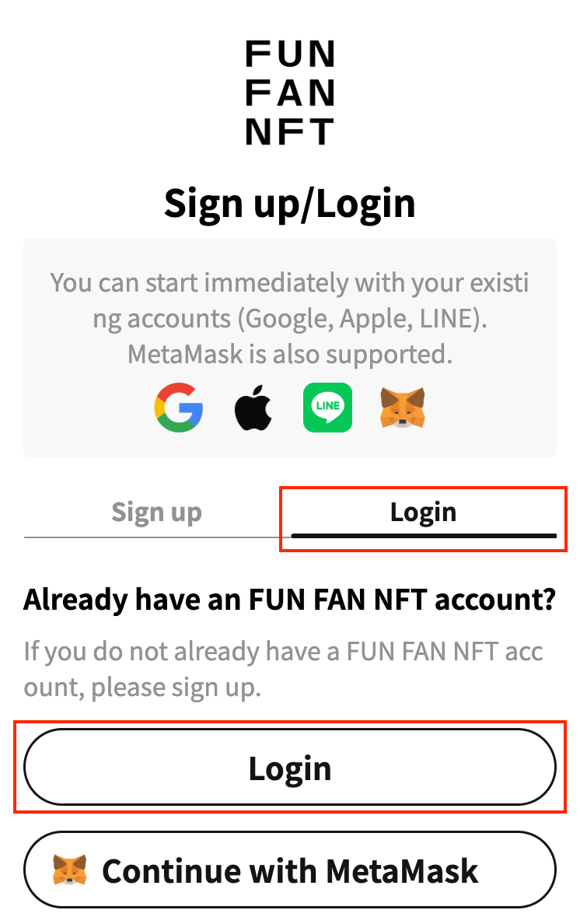Click the word FUN in the logo

point(290,54)
